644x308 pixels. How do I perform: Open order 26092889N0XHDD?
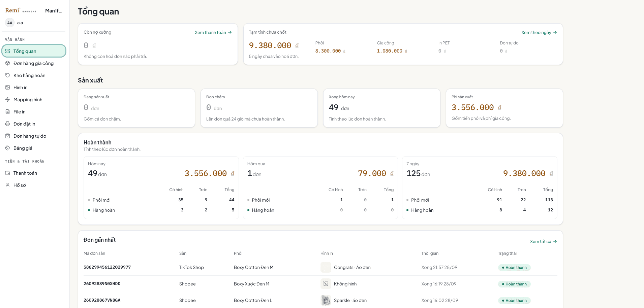pyautogui.click(x=102, y=284)
